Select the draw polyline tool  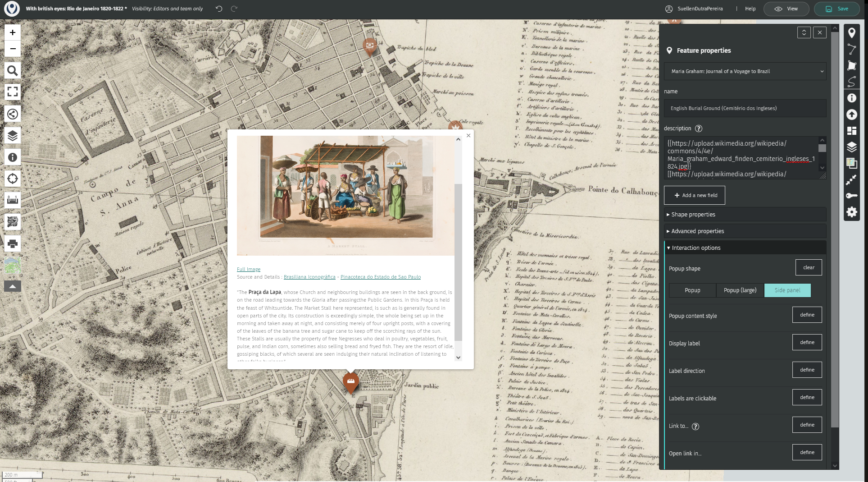pyautogui.click(x=851, y=49)
